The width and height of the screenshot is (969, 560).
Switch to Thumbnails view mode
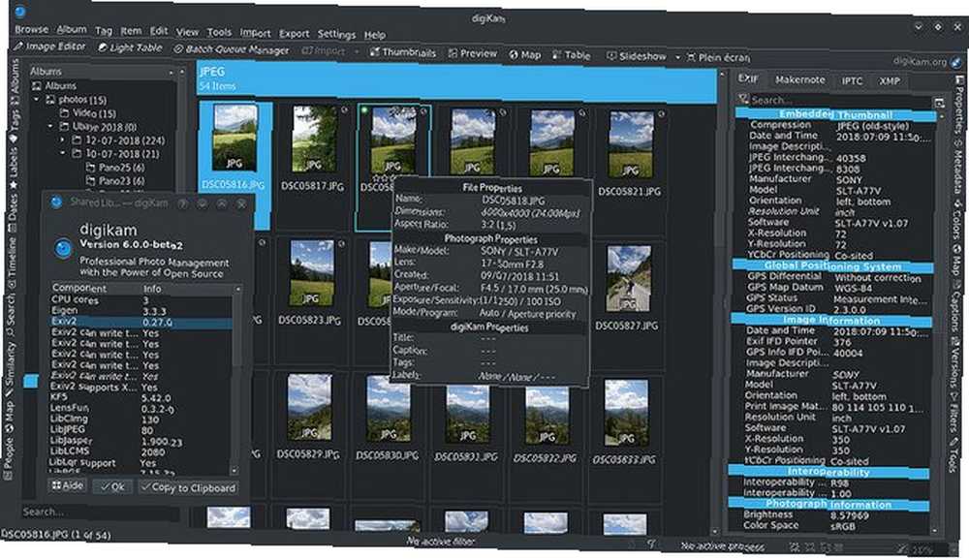pyautogui.click(x=402, y=52)
